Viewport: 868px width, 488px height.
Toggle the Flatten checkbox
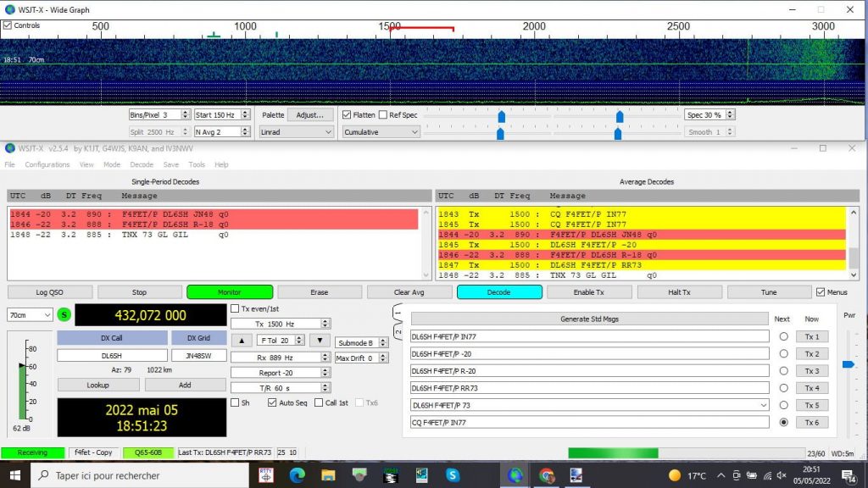(347, 115)
